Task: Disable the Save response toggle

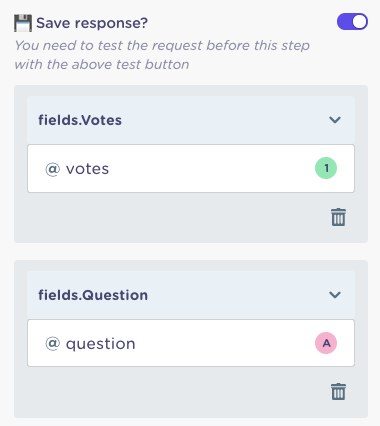Action: point(352,22)
